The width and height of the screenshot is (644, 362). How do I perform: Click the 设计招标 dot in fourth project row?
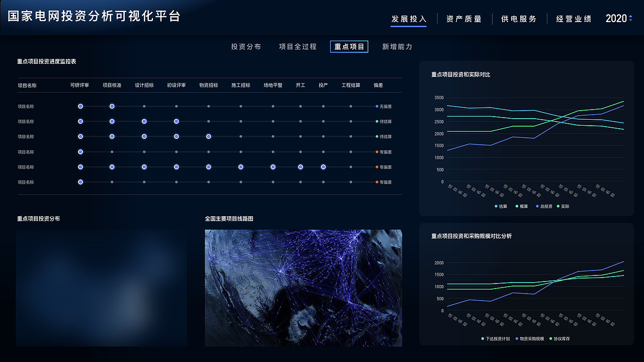144,152
